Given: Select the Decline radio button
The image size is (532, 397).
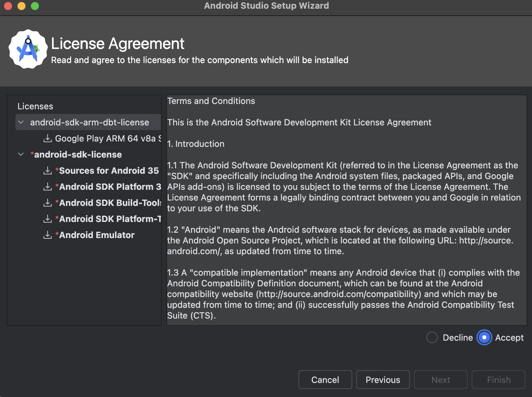Looking at the screenshot, I should click(432, 337).
